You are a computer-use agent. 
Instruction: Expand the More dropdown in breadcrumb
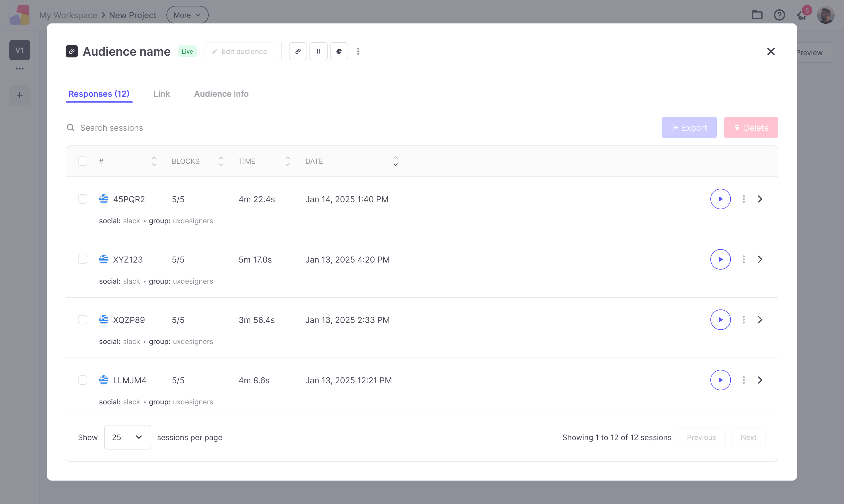coord(188,15)
